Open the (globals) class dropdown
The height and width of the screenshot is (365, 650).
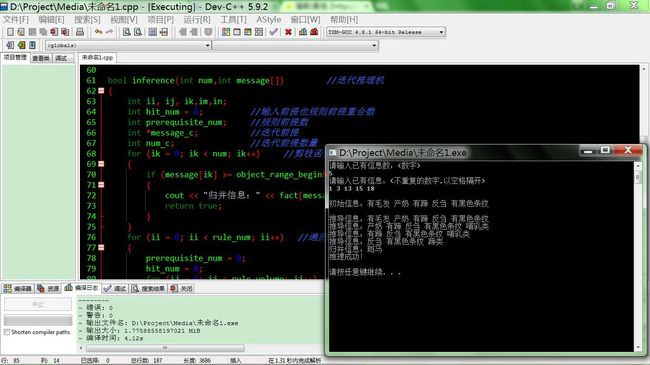pos(128,45)
